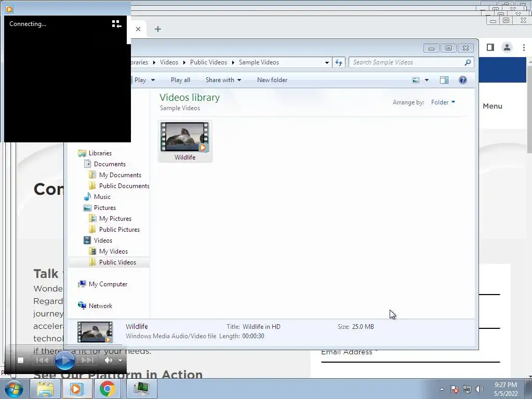Open Network in navigation pane
The image size is (532, 399).
pyautogui.click(x=100, y=306)
